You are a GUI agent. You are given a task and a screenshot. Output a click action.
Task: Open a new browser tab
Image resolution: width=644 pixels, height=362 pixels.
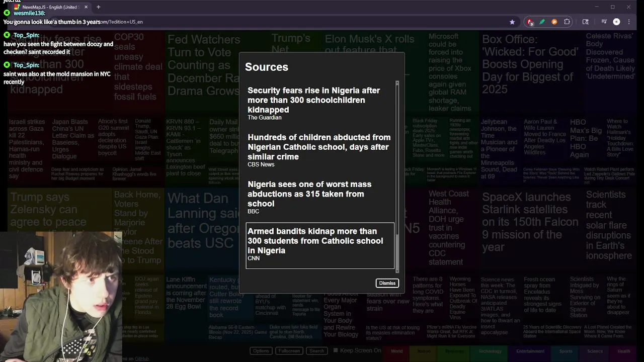(98, 7)
